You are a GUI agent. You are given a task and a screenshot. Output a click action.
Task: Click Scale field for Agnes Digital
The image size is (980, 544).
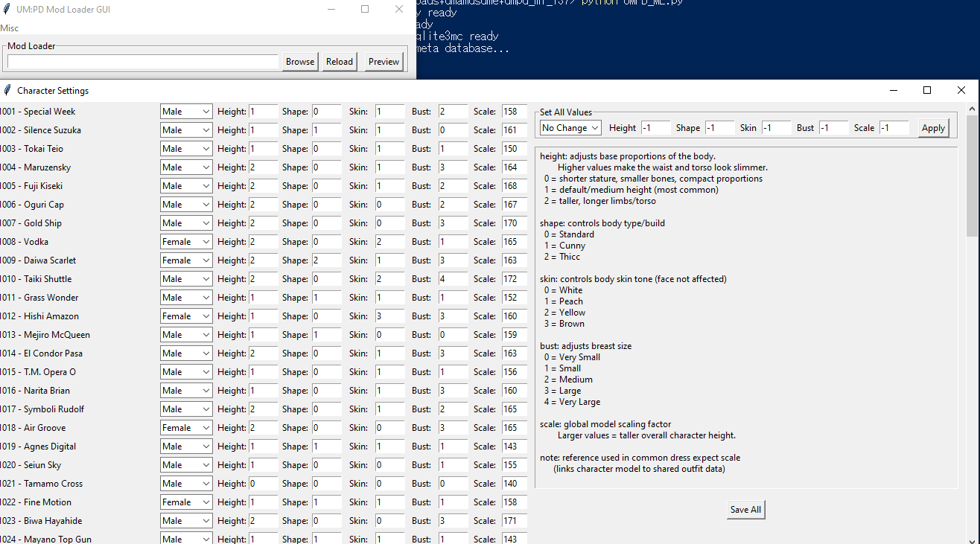[515, 447]
